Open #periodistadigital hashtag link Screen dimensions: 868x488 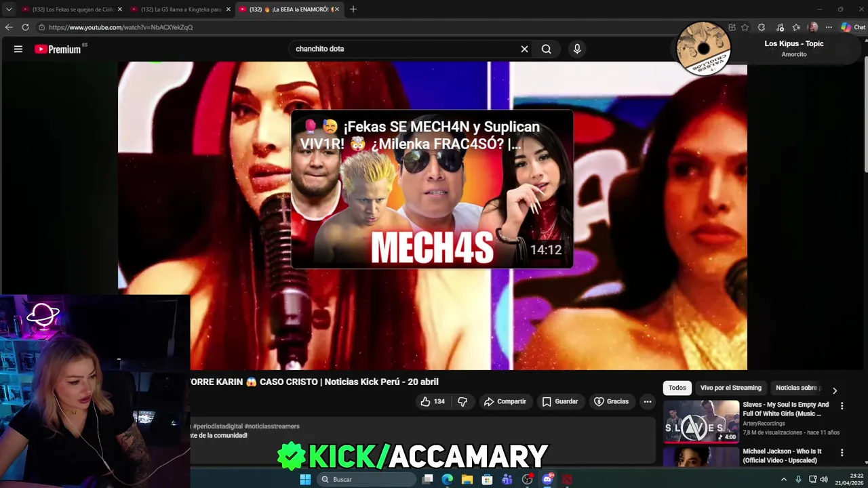(218, 426)
